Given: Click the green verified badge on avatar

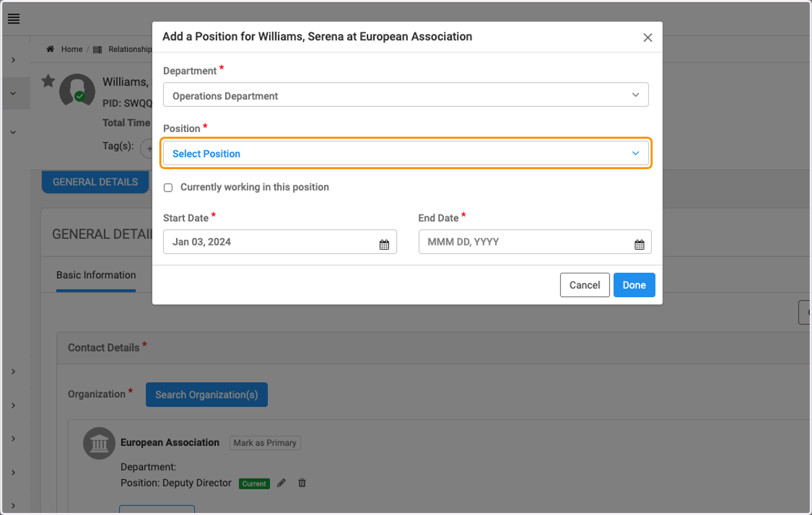Looking at the screenshot, I should pos(80,97).
